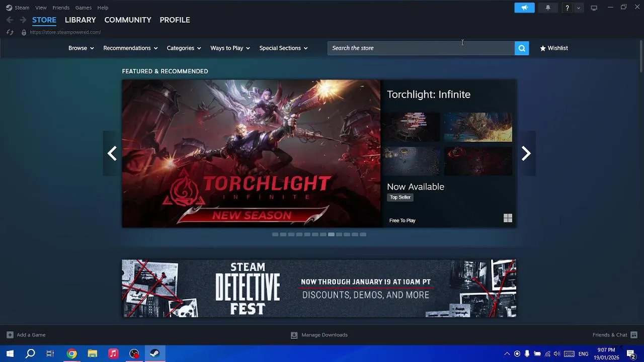Open the Games menu
644x362 pixels.
pyautogui.click(x=83, y=8)
